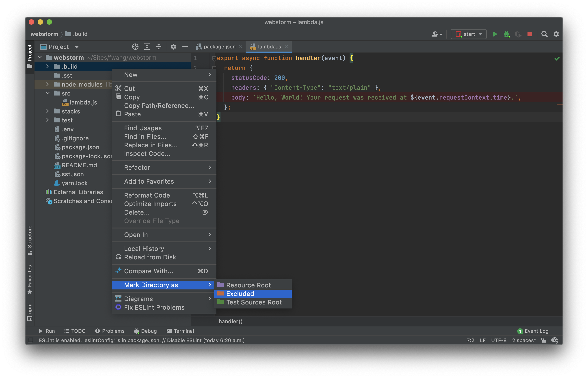Screen dimensions: 588x378
Task: Close the lambda.js editor tab
Action: coord(286,47)
